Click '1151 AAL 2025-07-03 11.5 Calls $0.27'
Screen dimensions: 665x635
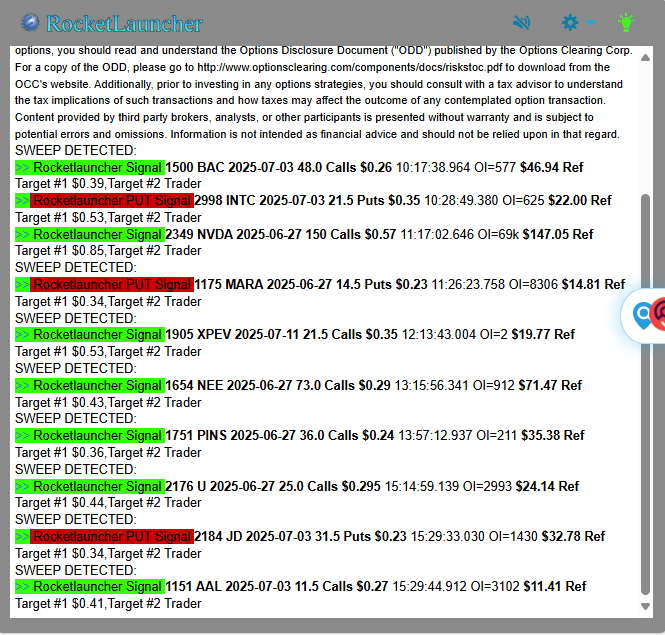click(x=277, y=587)
